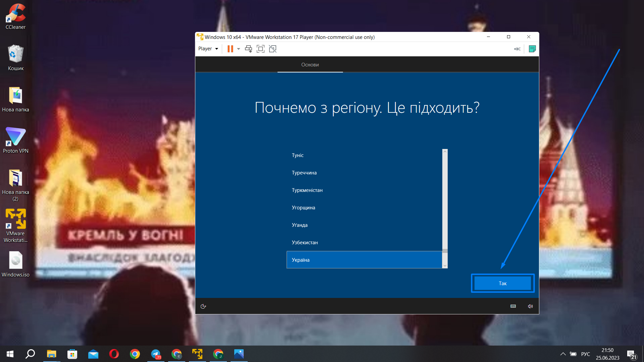Enter full screen mode in VMware
The image size is (644, 362).
click(260, 49)
